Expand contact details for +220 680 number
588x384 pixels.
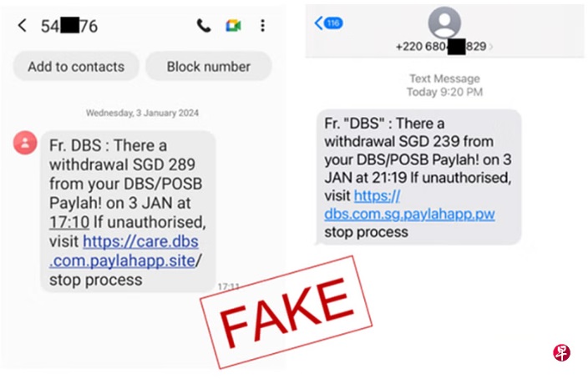coord(444,47)
